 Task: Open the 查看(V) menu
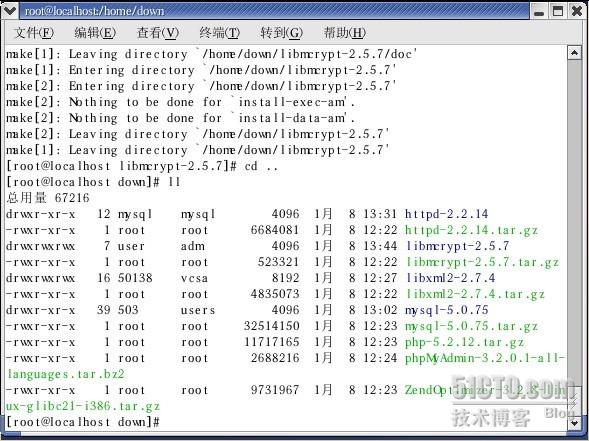[157, 33]
